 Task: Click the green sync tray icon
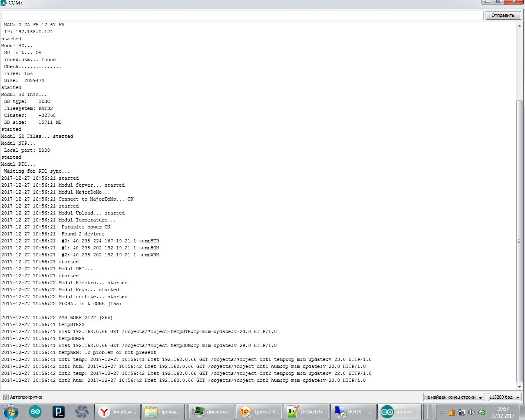pos(482,412)
